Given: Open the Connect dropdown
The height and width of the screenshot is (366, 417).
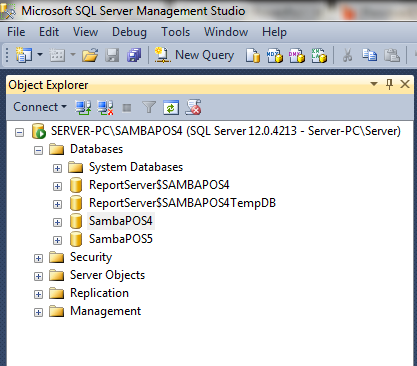Looking at the screenshot, I should coord(40,107).
